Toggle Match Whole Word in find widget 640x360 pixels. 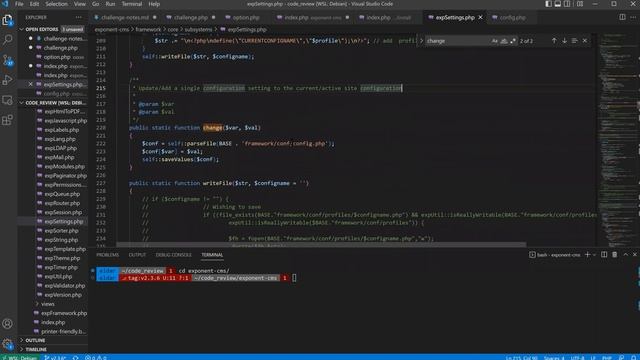[504, 41]
